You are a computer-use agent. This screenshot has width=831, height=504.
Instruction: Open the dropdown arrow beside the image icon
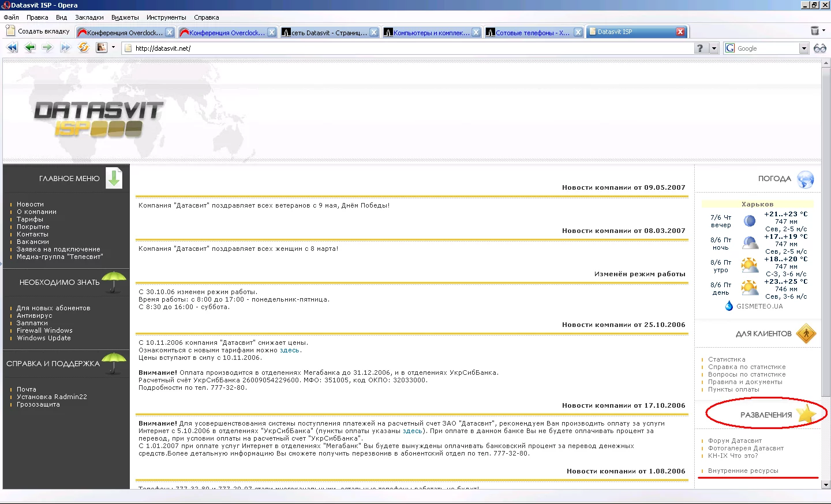pos(113,47)
